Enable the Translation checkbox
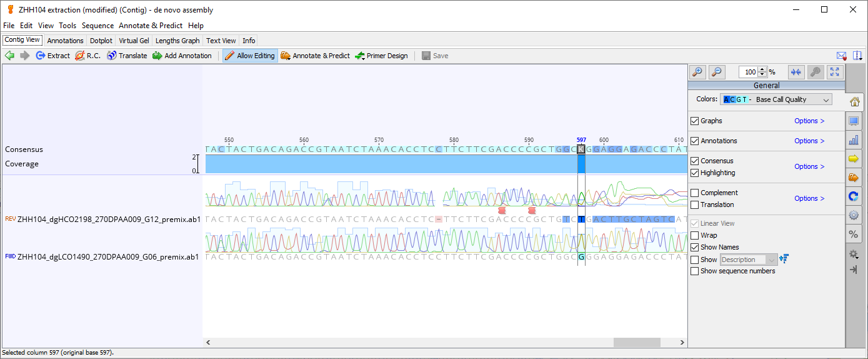Screen dimensions: 868x359 click(x=694, y=205)
